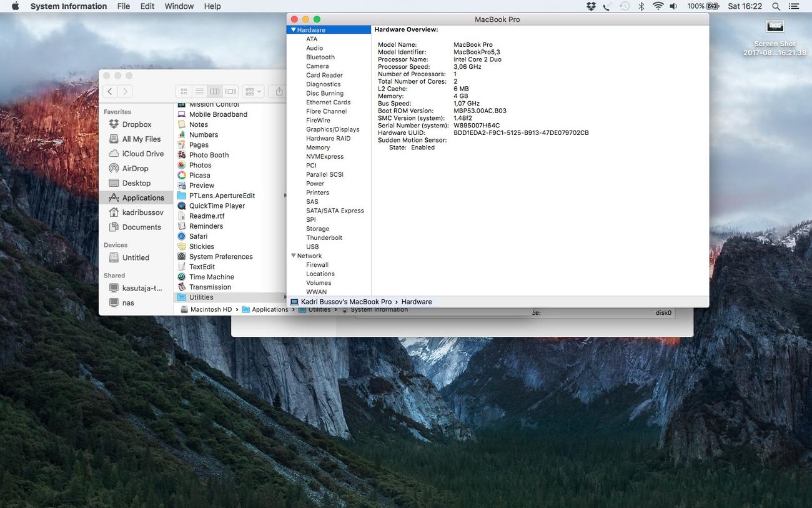
Task: Click the phone handset menu bar icon
Action: pos(607,6)
